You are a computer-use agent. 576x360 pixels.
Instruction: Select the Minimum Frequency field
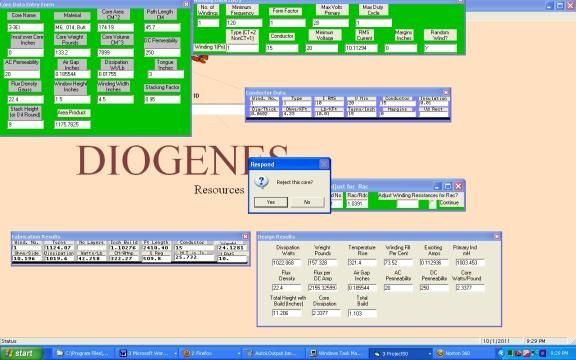point(244,23)
